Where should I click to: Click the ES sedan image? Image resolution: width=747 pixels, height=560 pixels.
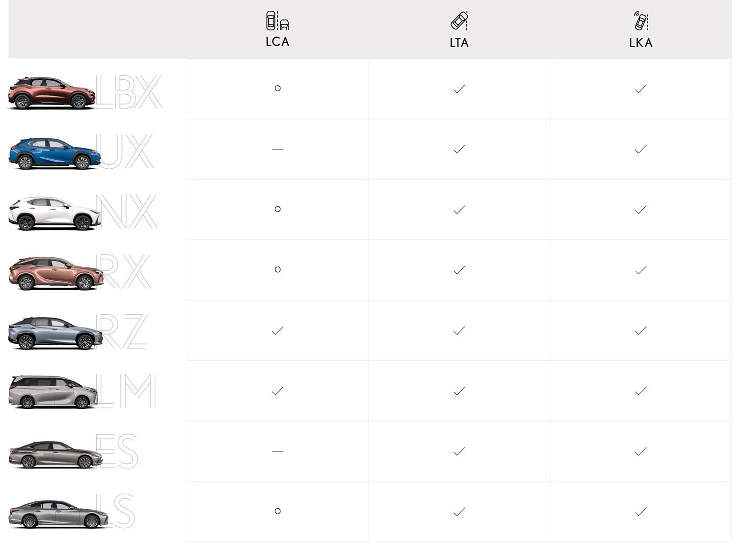55,455
